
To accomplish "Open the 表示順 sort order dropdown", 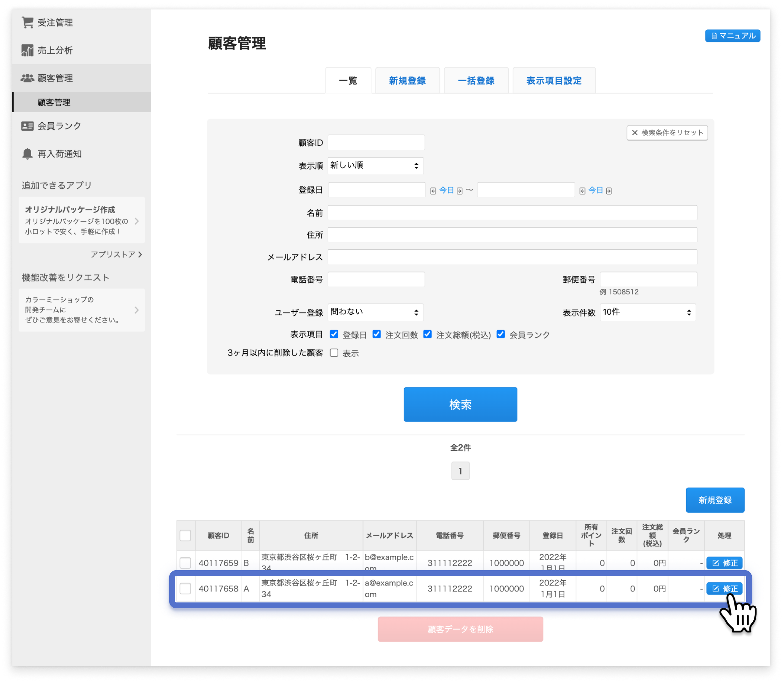I will click(x=375, y=166).
